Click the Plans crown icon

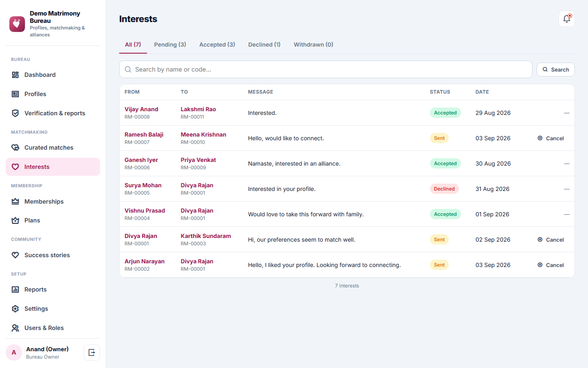[16, 220]
